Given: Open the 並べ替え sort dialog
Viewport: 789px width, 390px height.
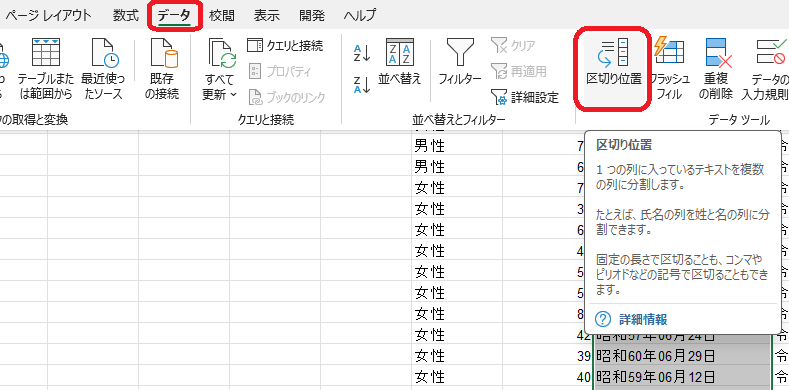Looking at the screenshot, I should coord(400,61).
